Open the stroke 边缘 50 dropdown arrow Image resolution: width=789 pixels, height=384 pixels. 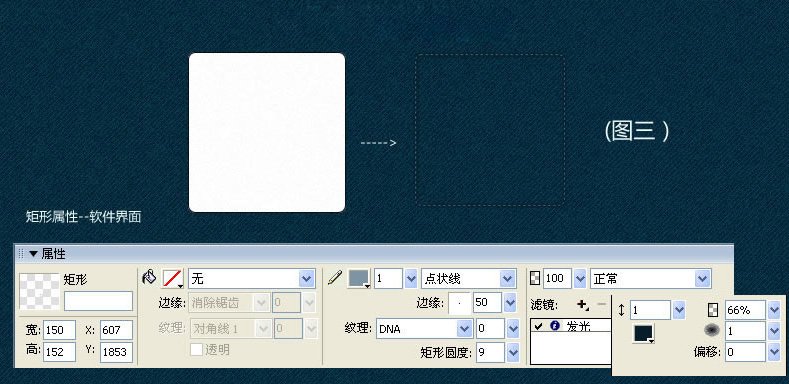tap(510, 302)
